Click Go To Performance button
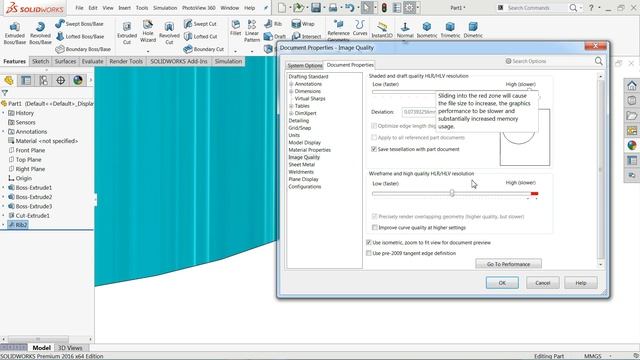This screenshot has height=360, width=640. [x=508, y=264]
